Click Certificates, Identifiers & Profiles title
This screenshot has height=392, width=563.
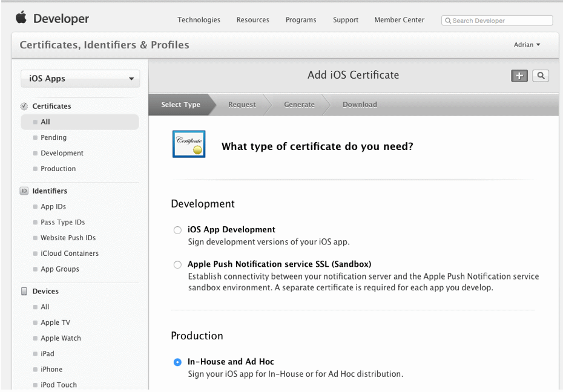(105, 45)
